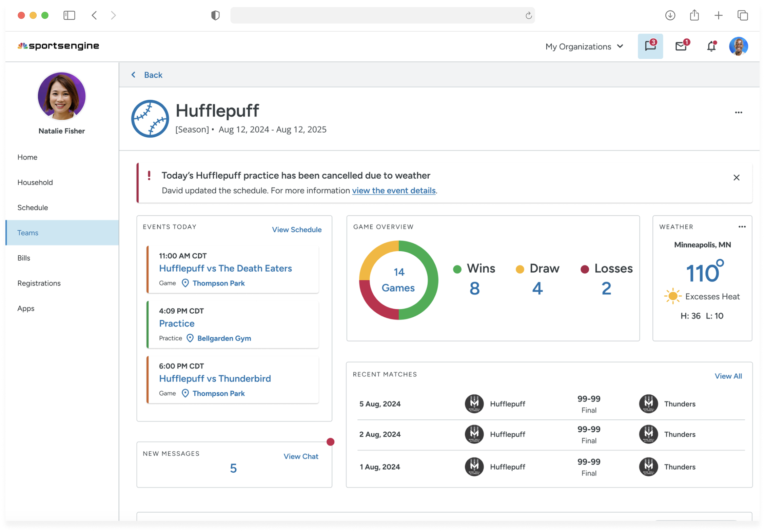This screenshot has width=765, height=532.
Task: Open the mail inbox envelope icon
Action: pos(681,46)
